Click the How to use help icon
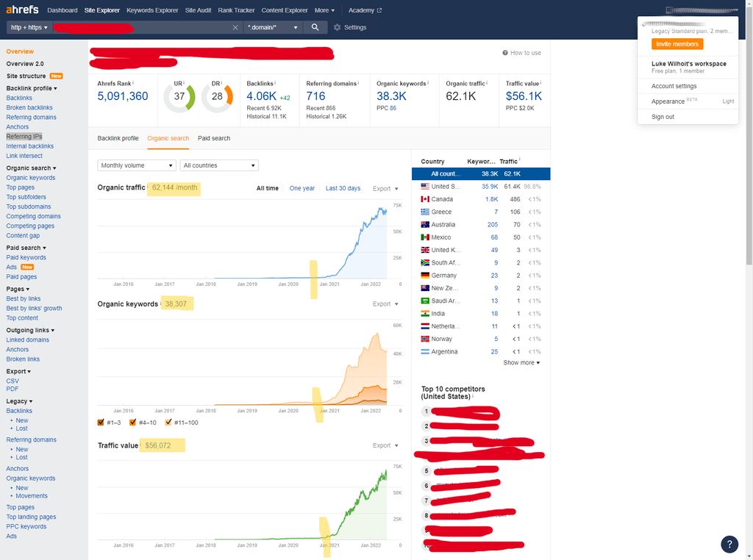 tap(505, 53)
